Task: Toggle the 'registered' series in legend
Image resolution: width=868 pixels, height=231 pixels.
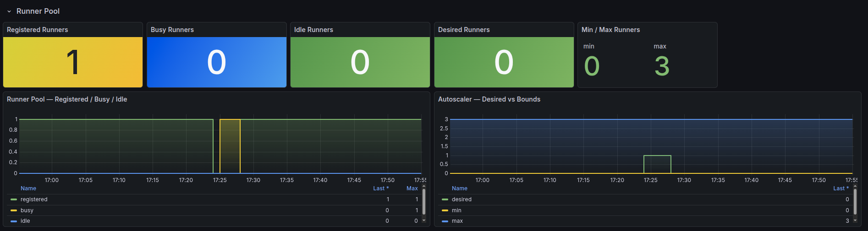Action: pyautogui.click(x=34, y=199)
